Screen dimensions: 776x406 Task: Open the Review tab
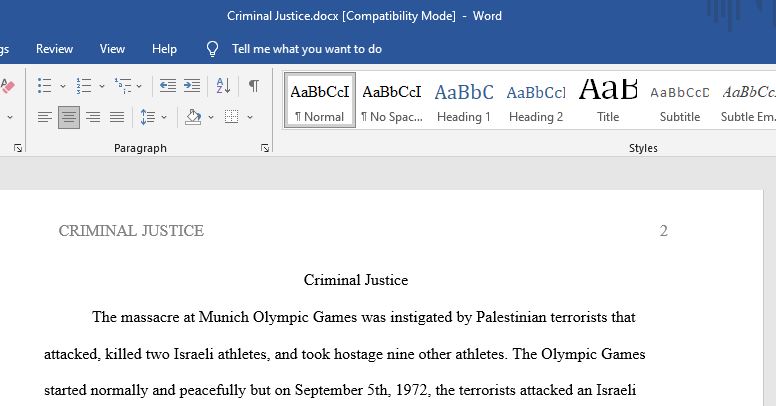(54, 49)
